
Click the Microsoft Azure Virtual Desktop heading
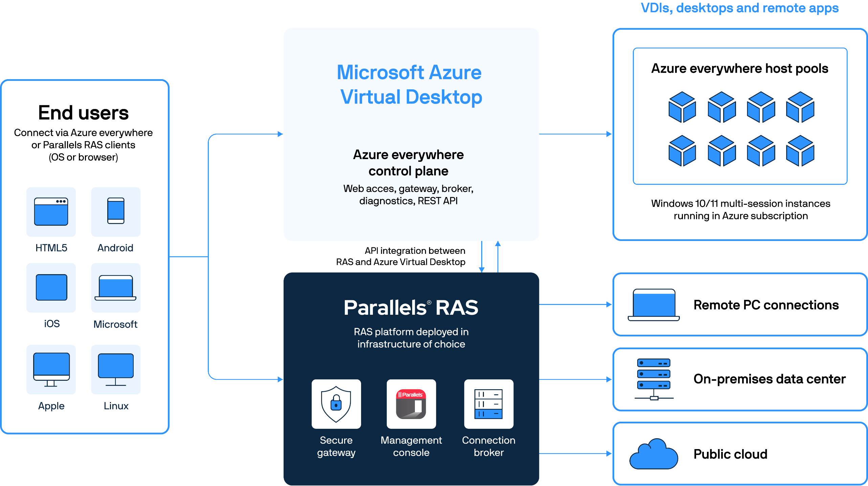[410, 85]
